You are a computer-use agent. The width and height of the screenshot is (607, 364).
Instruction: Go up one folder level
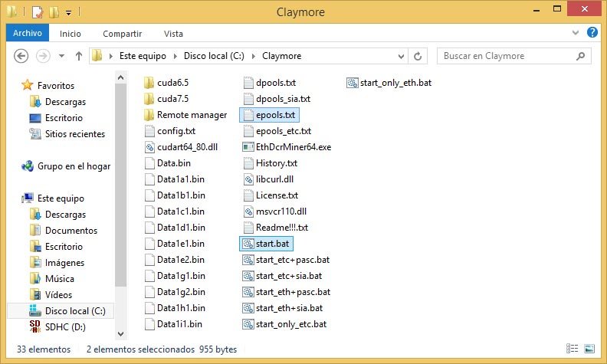(79, 56)
